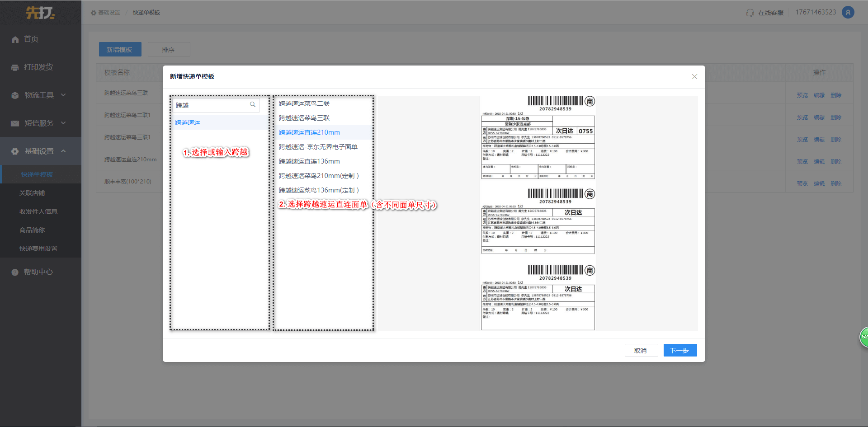Click the 排序 button

pos(169,49)
